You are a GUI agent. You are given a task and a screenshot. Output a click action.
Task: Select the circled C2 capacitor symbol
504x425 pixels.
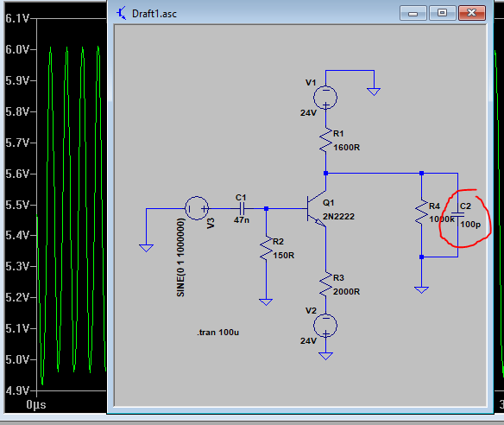click(457, 214)
